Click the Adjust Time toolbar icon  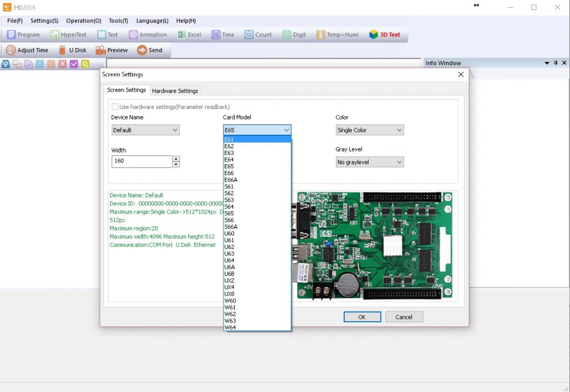click(11, 50)
